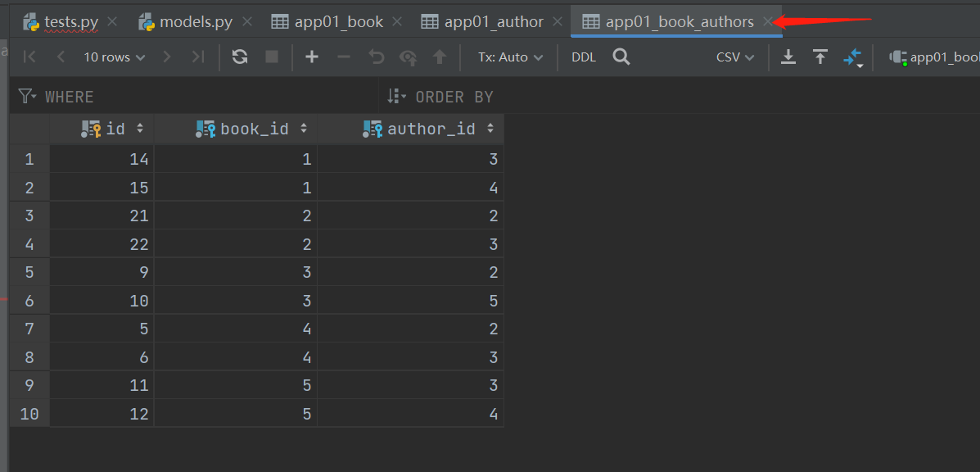This screenshot has width=980, height=472.
Task: Select row number 10 header
Action: point(29,413)
